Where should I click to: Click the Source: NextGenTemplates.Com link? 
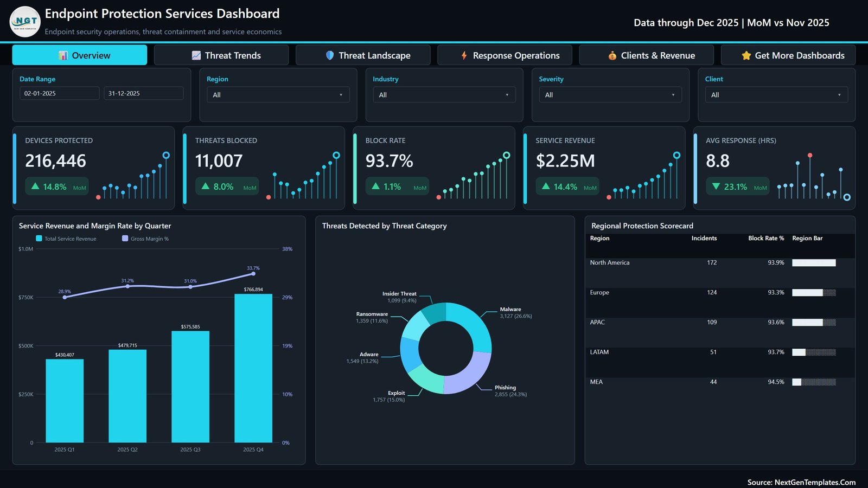(x=801, y=482)
